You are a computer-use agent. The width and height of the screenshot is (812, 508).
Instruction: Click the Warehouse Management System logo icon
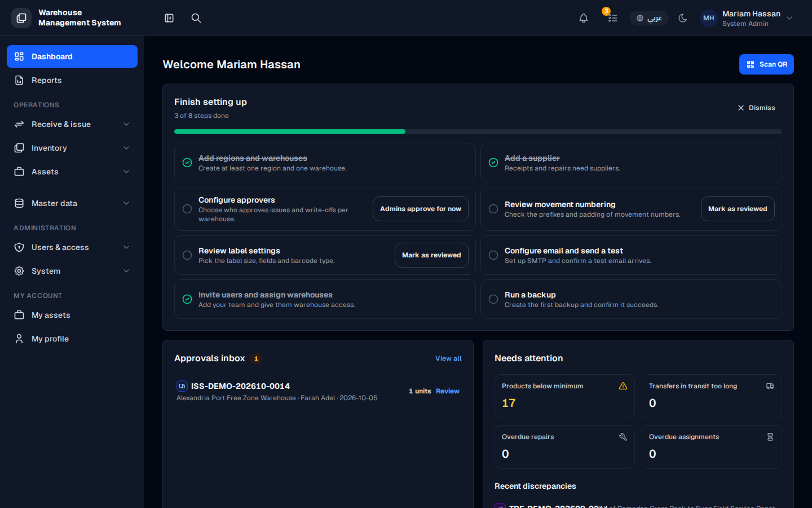click(x=21, y=18)
